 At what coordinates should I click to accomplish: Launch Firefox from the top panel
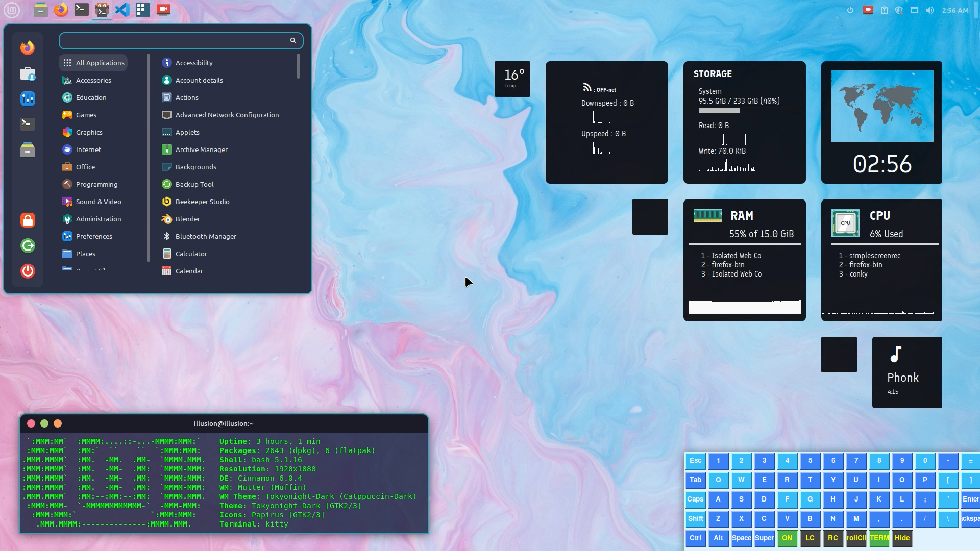(x=61, y=10)
